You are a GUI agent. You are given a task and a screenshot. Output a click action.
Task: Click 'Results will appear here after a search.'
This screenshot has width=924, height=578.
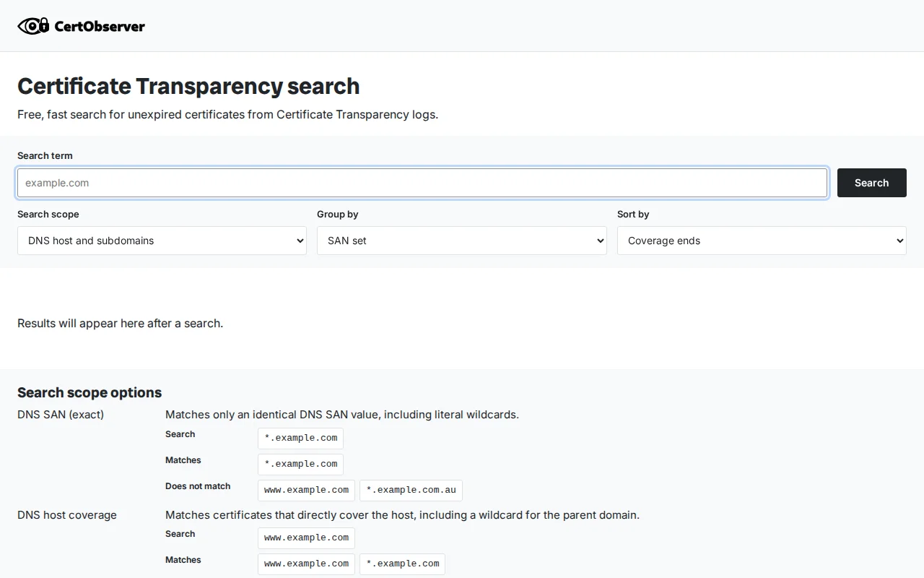pyautogui.click(x=120, y=323)
